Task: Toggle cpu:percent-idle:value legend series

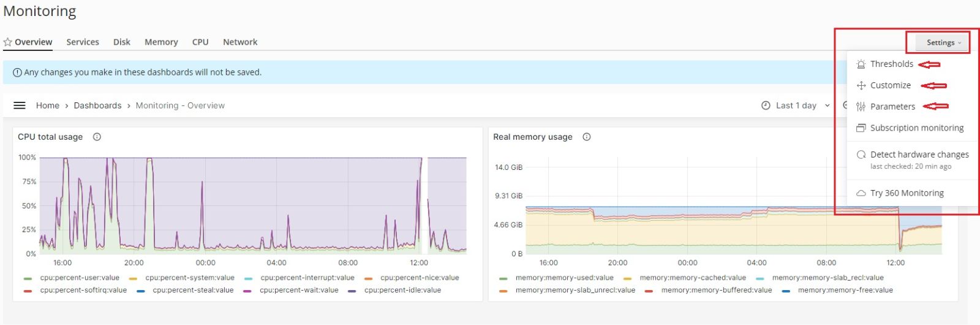Action: pos(402,290)
